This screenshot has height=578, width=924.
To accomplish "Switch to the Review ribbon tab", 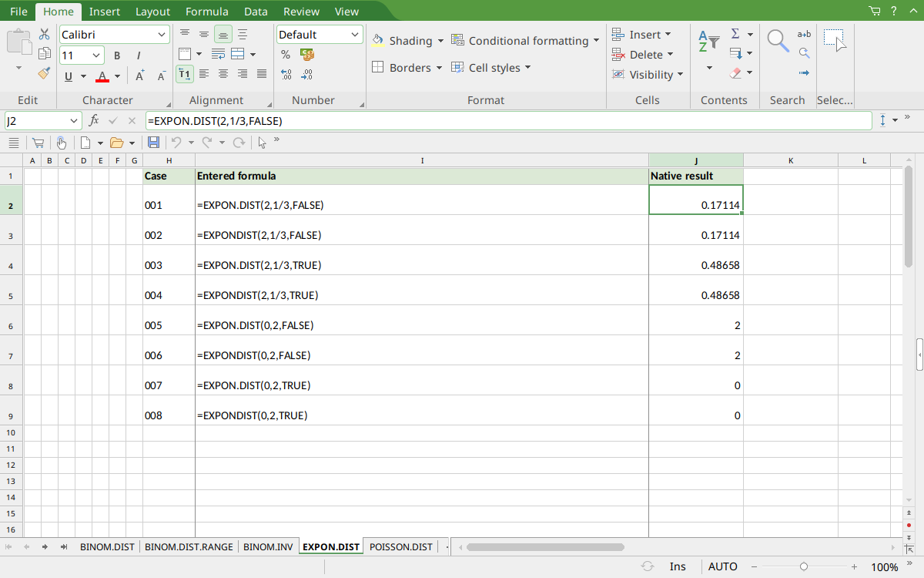I will (301, 12).
